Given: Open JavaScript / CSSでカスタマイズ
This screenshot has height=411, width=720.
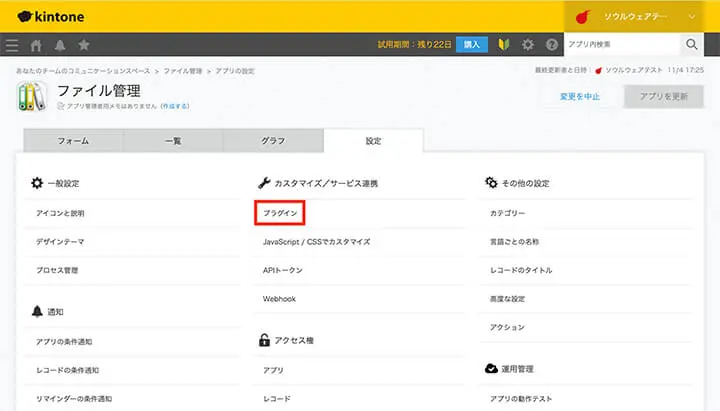Looking at the screenshot, I should [316, 242].
